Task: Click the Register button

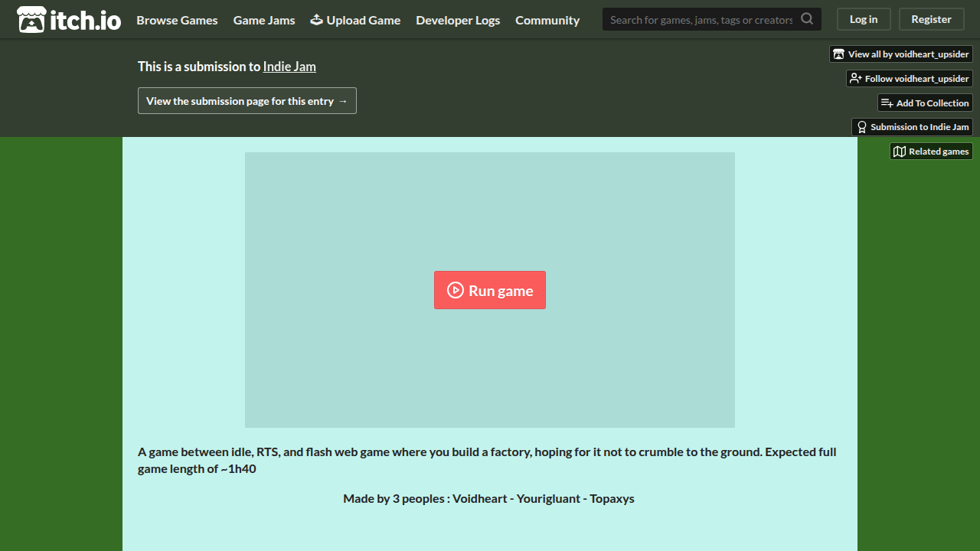Action: pyautogui.click(x=932, y=19)
